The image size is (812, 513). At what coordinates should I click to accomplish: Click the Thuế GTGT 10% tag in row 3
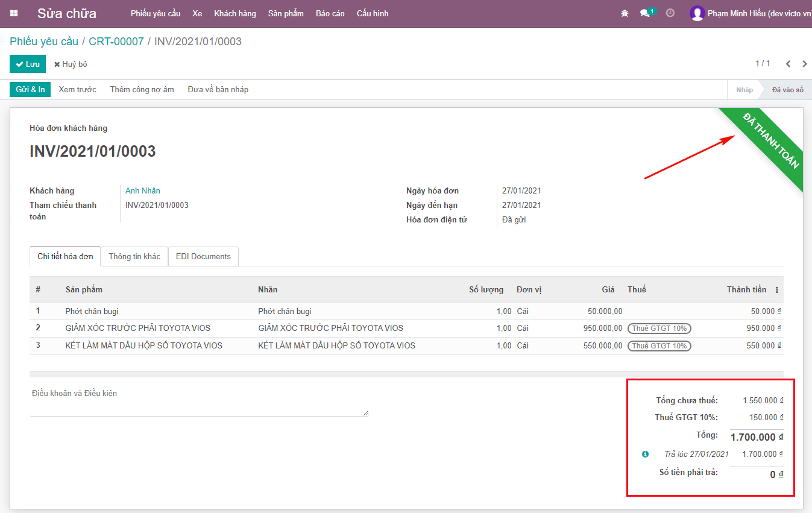pyautogui.click(x=659, y=346)
